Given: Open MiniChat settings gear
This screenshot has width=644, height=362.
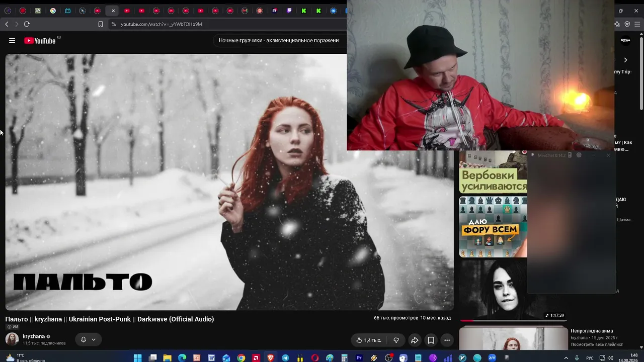Looking at the screenshot, I should tap(579, 155).
